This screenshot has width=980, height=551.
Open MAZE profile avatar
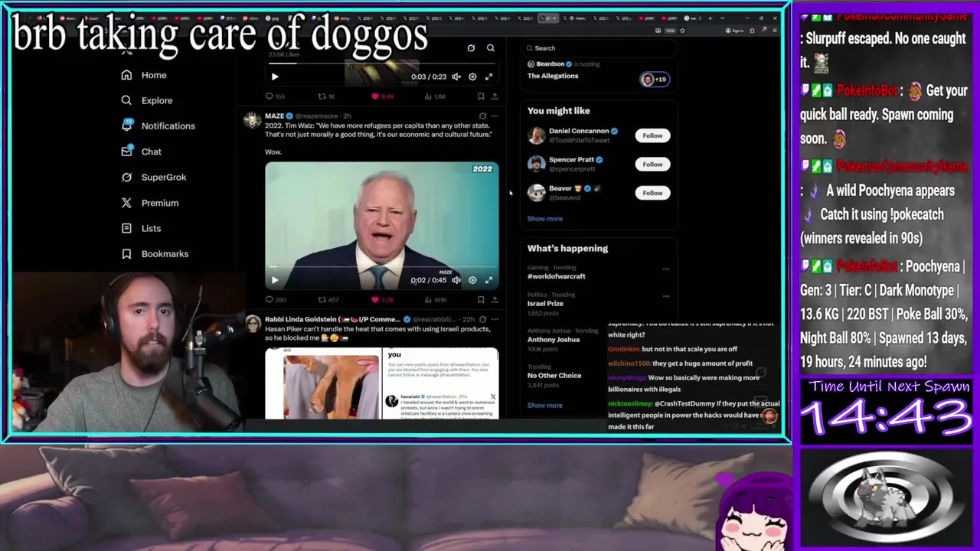click(252, 121)
